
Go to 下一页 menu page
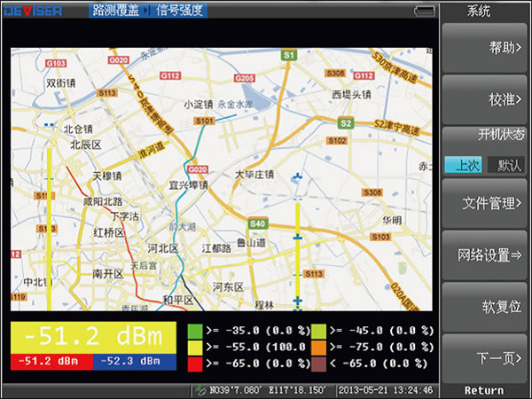[487, 358]
